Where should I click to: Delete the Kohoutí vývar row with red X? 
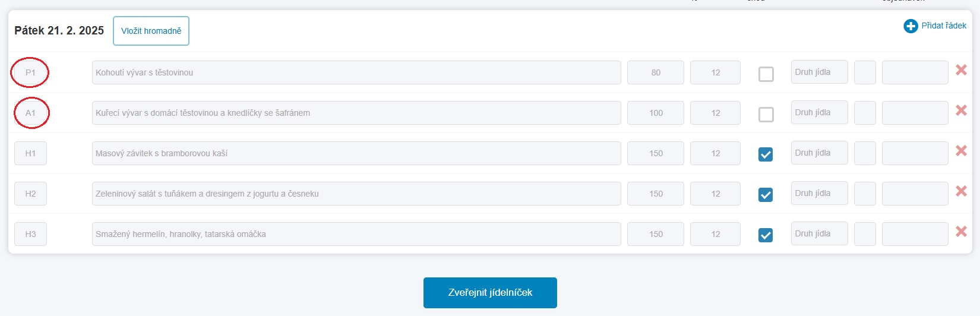(x=961, y=70)
